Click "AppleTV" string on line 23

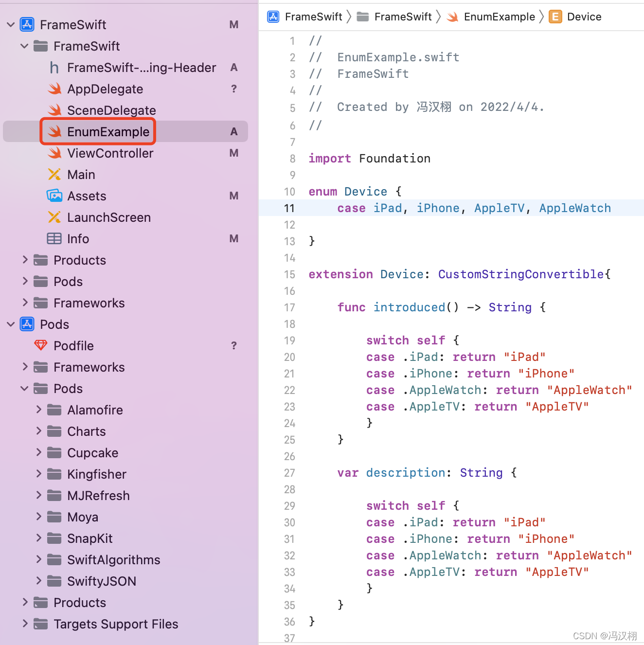(557, 407)
